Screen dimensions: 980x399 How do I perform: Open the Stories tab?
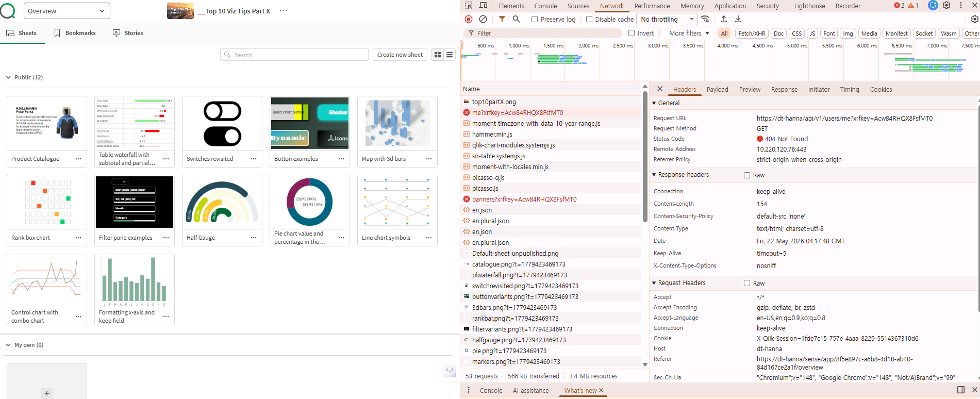(x=128, y=33)
